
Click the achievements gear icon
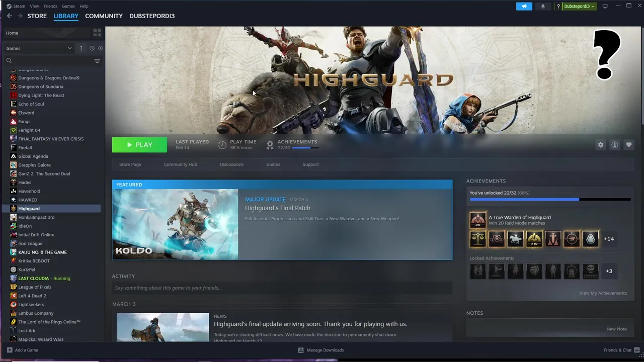tap(270, 145)
